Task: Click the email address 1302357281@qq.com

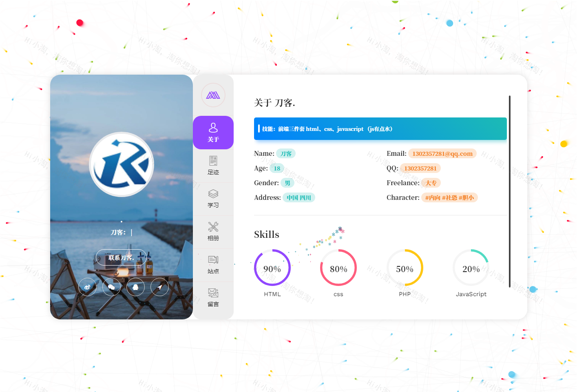Action: tap(442, 154)
